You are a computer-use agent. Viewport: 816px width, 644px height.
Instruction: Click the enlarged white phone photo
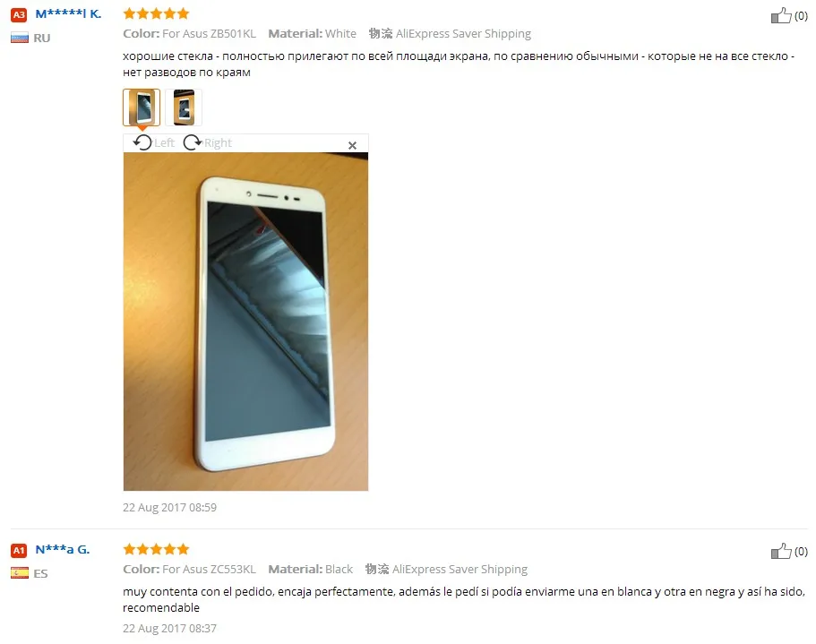[x=245, y=322]
